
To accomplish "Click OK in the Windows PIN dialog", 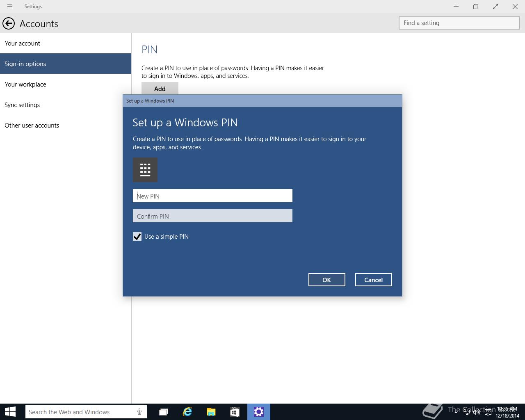I will [326, 280].
